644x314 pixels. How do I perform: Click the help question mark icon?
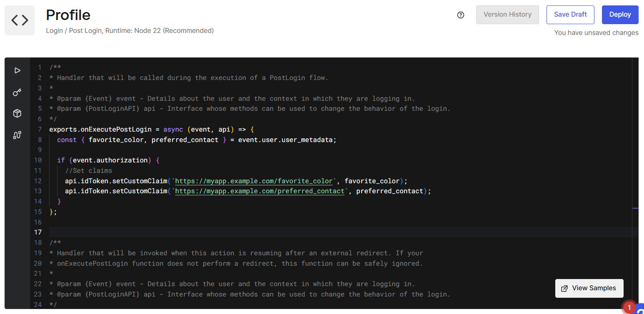pos(461,15)
